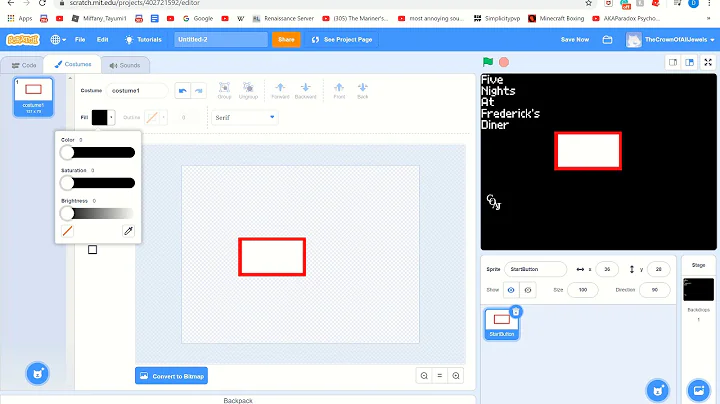Viewport: 720px width, 404px height.
Task: Open the Google bookmark
Action: coord(198,18)
